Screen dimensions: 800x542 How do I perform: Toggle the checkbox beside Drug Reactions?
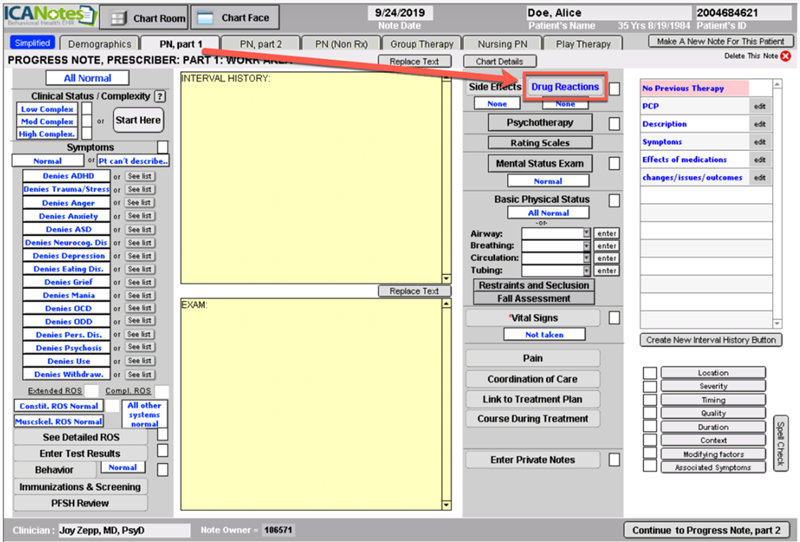(x=616, y=88)
